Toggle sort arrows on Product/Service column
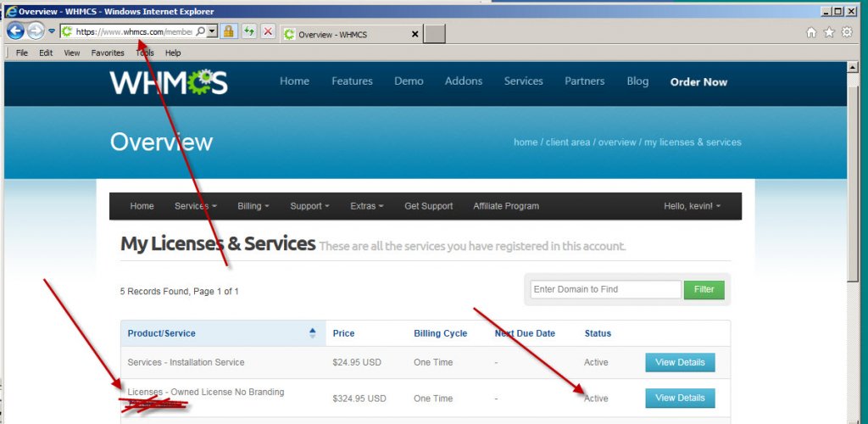The width and height of the screenshot is (868, 424). (x=313, y=333)
